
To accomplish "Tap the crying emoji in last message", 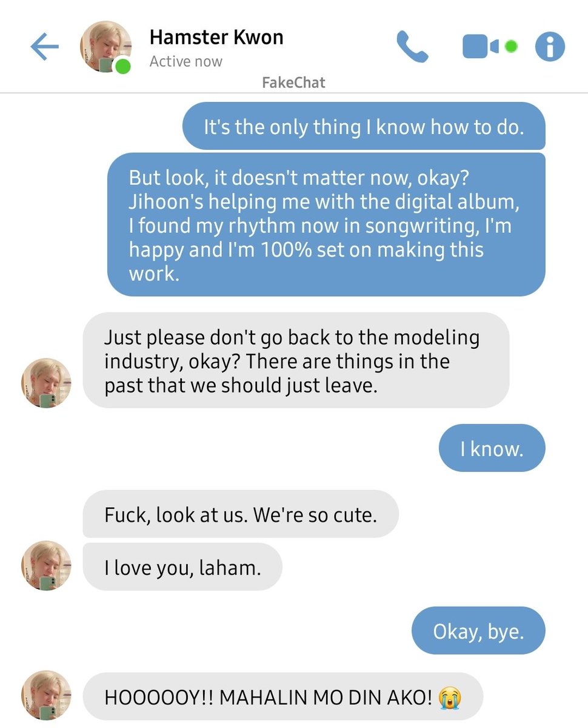I will [x=449, y=697].
